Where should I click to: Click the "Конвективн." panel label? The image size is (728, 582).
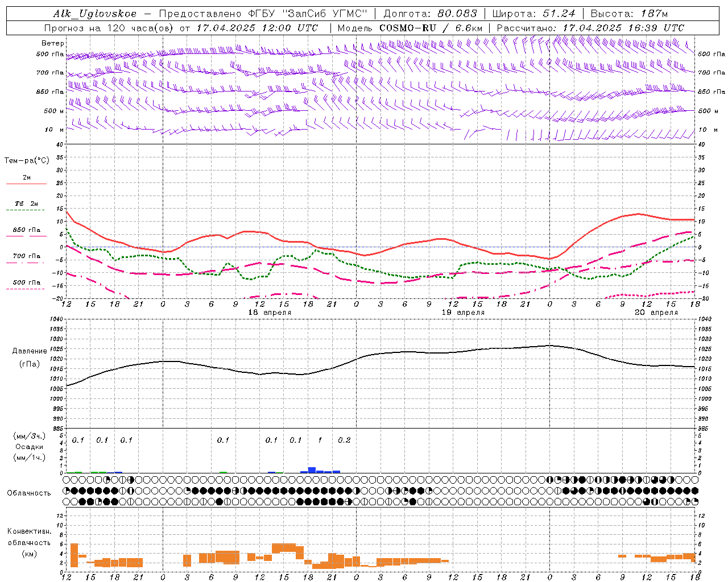pyautogui.click(x=30, y=531)
